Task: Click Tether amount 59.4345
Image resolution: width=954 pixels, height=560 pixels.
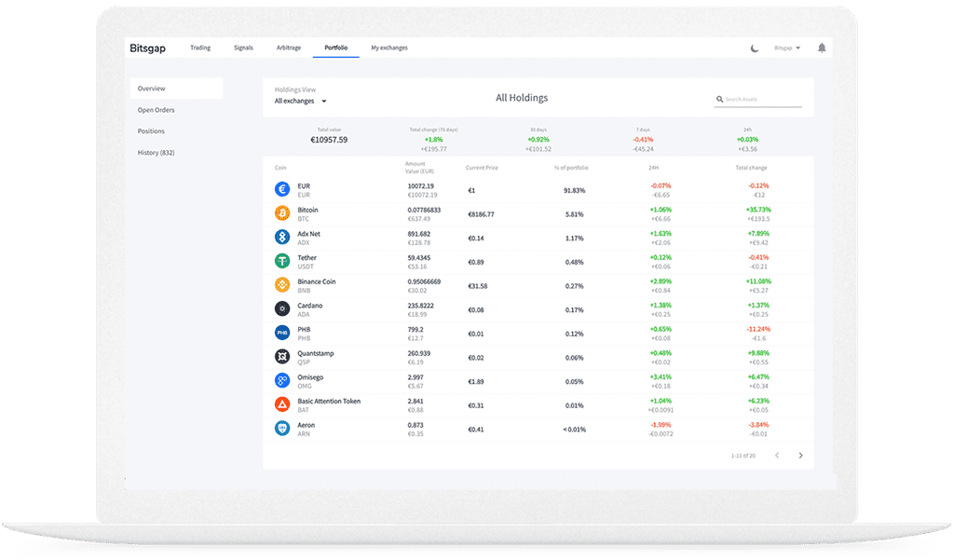Action: point(419,258)
